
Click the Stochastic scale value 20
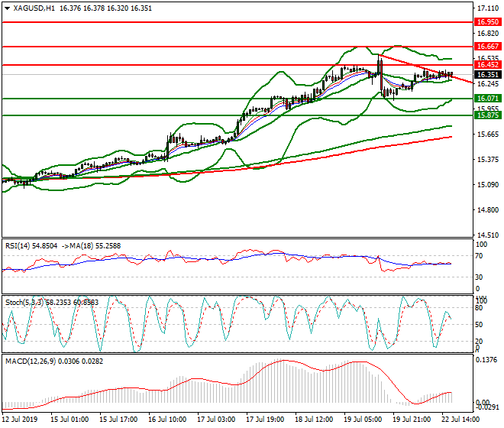[479, 342]
